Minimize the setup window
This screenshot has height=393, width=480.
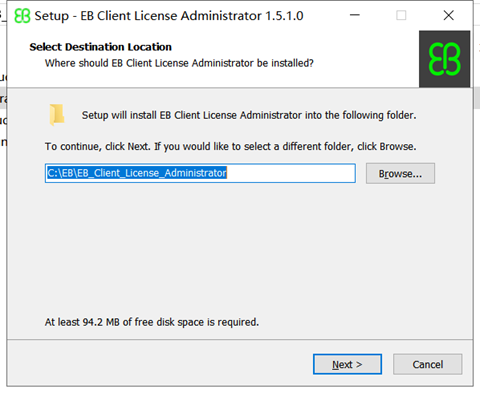355,15
